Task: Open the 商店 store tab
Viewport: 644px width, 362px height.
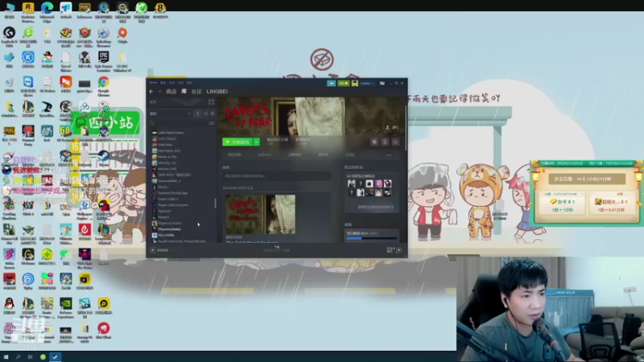Action: coord(171,92)
